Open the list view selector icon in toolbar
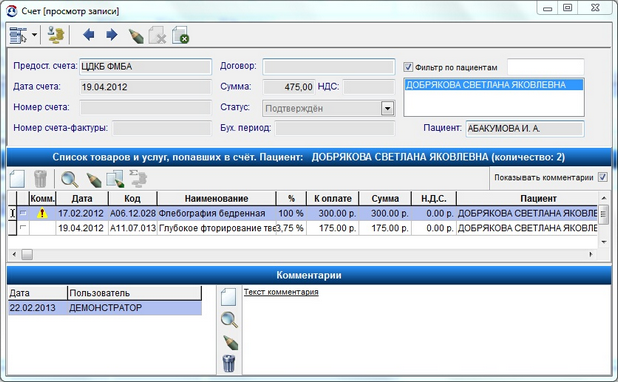Image resolution: width=618 pixels, height=382 pixels. click(19, 35)
